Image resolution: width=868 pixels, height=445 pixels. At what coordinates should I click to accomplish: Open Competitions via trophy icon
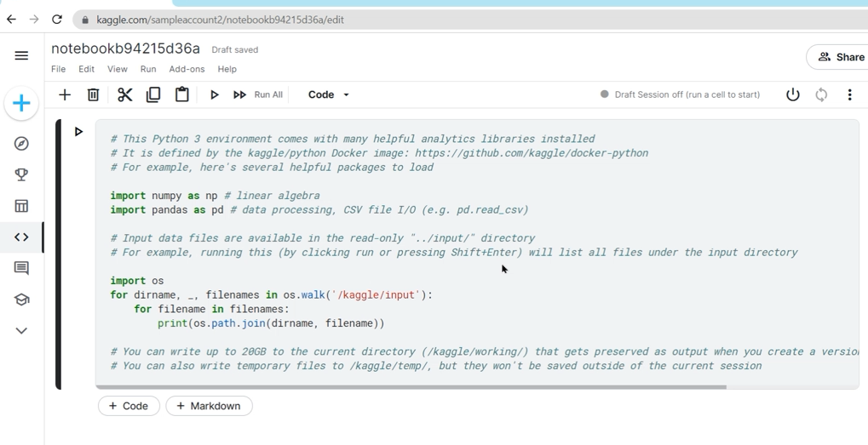coord(21,174)
